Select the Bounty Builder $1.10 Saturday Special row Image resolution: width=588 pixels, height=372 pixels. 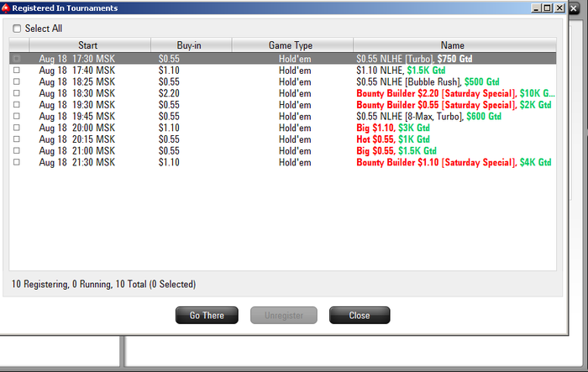tap(283, 162)
